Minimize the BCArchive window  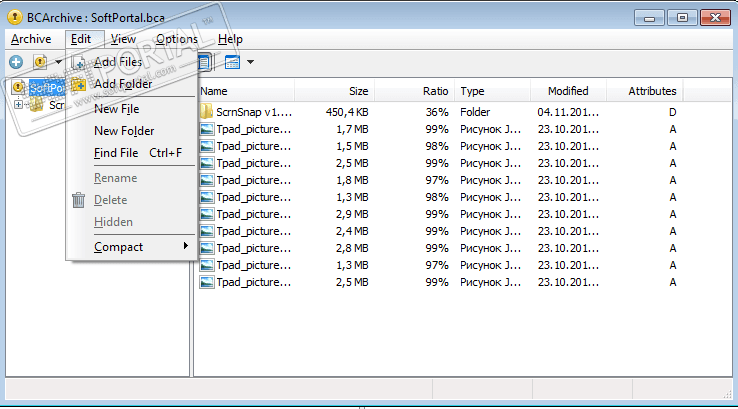point(650,18)
